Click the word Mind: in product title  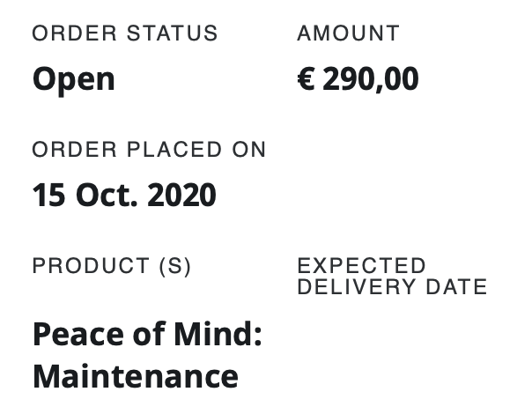(x=218, y=334)
